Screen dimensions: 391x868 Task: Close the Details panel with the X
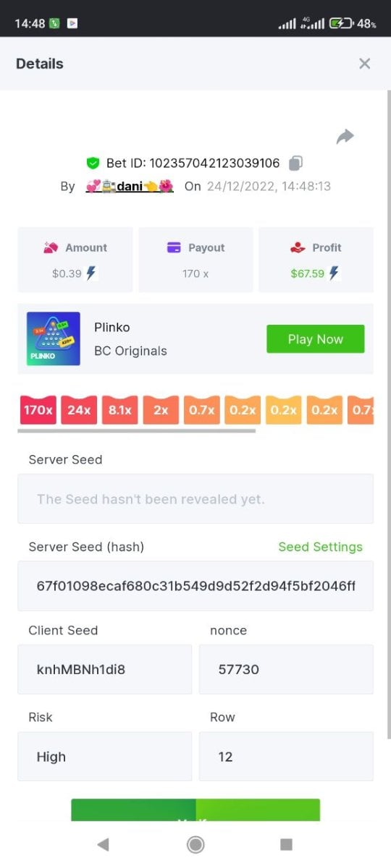coord(365,64)
